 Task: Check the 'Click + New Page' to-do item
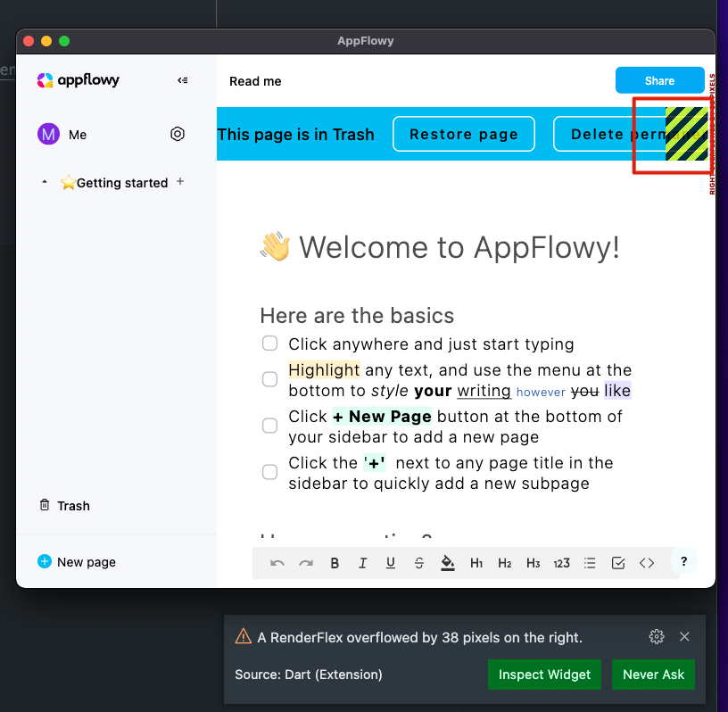tap(269, 426)
